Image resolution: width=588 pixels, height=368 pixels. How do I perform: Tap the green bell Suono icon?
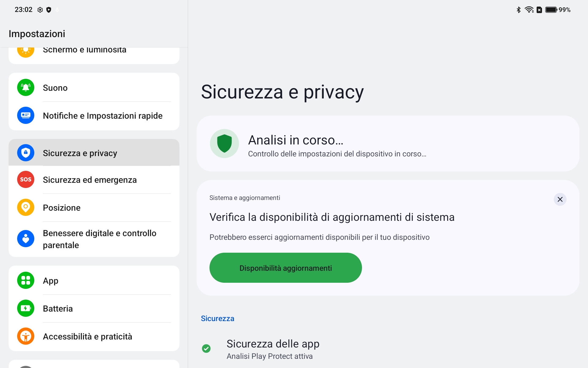tap(26, 88)
